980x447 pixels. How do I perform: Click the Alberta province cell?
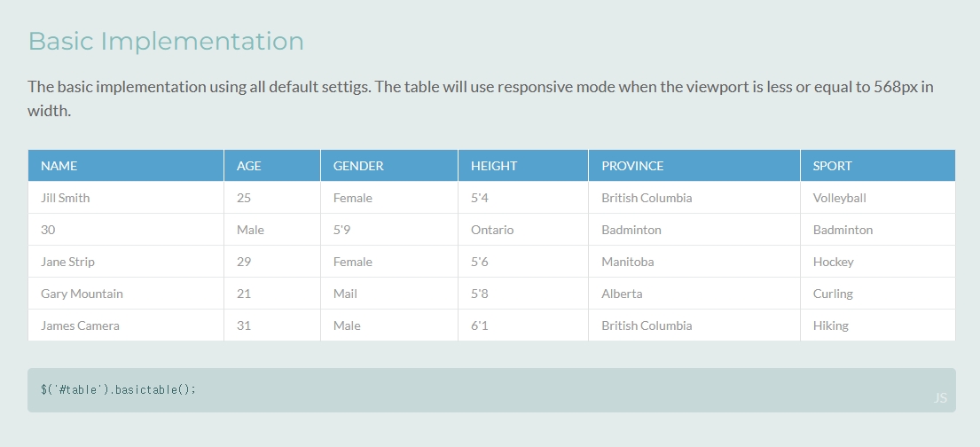coord(694,294)
